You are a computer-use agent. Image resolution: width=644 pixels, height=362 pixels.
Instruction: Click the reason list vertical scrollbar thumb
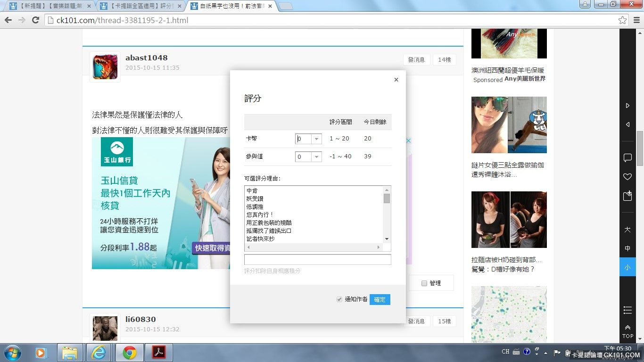tap(387, 198)
